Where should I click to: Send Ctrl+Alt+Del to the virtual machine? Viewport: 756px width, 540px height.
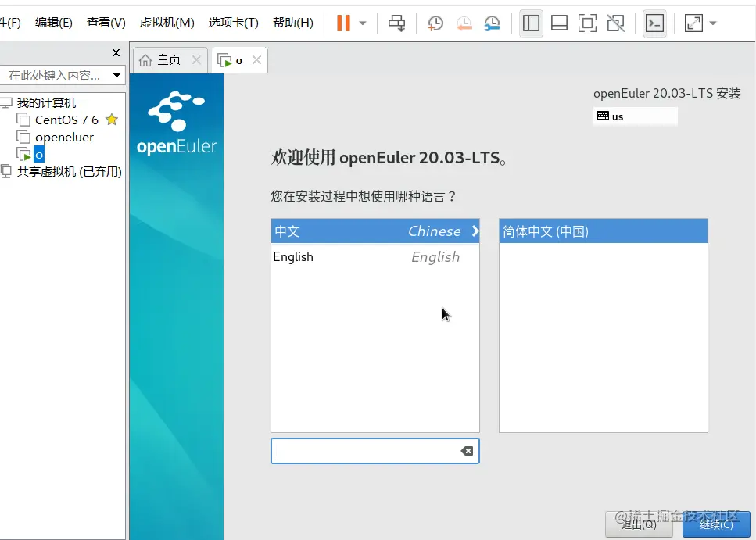(x=397, y=23)
